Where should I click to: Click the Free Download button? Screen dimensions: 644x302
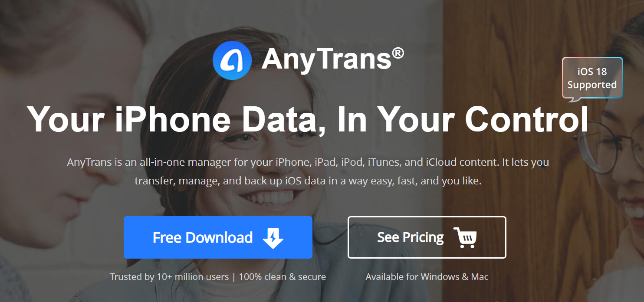click(218, 237)
